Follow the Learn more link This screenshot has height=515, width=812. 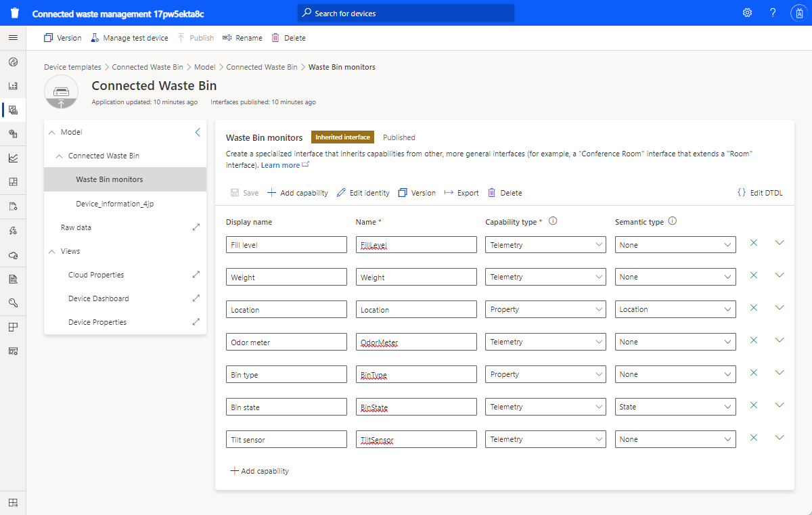[280, 165]
